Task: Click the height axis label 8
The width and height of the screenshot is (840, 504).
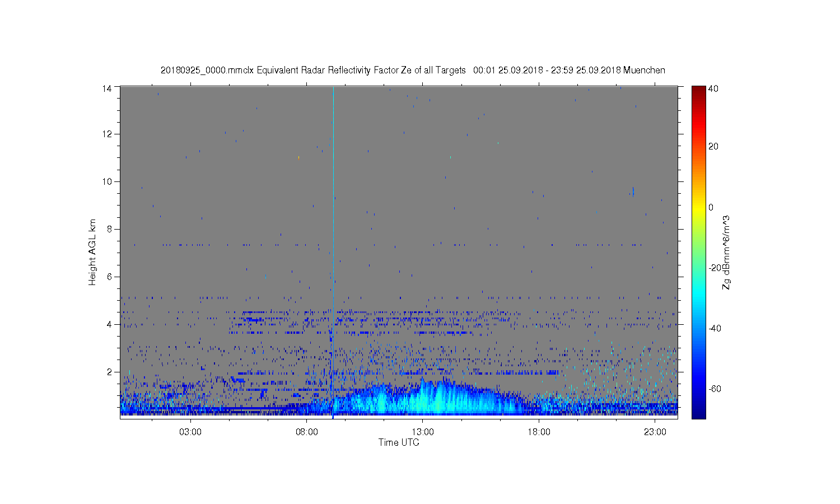Action: 109,229
